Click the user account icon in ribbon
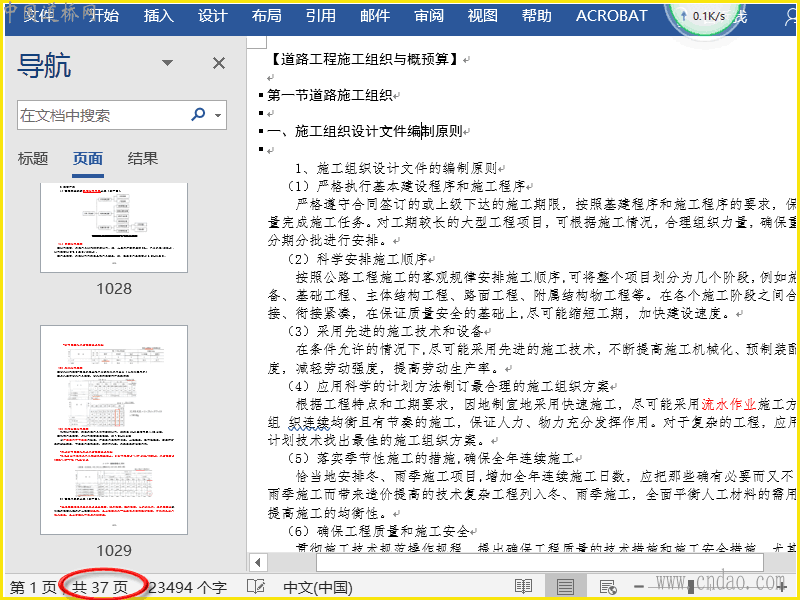The image size is (800, 600). 791,16
